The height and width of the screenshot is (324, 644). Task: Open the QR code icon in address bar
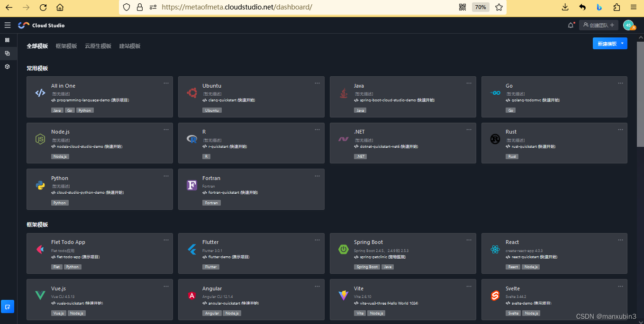(x=463, y=7)
